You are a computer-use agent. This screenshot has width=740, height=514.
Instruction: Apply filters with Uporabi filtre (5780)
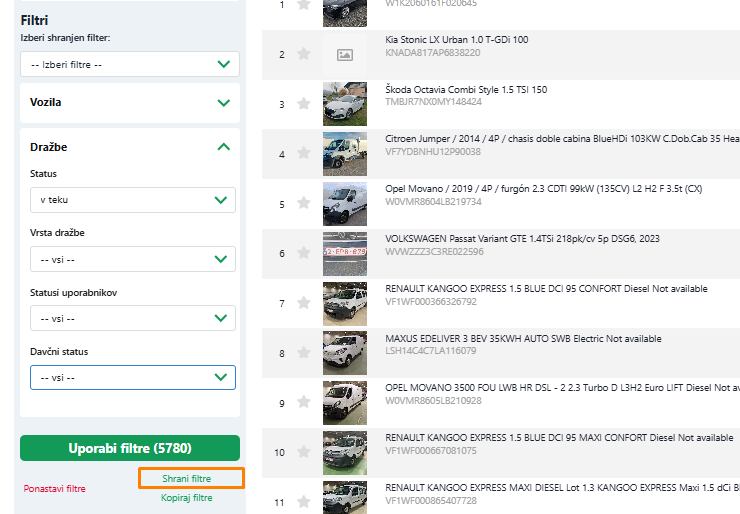click(x=130, y=448)
